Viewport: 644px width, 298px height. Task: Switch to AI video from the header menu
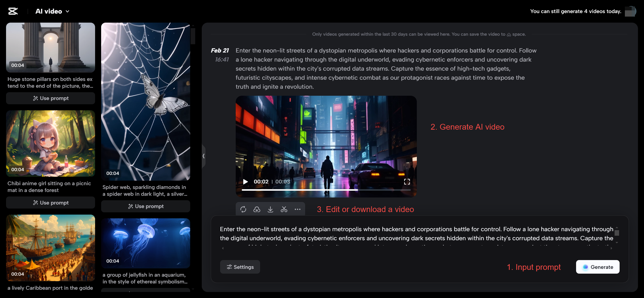click(x=49, y=11)
